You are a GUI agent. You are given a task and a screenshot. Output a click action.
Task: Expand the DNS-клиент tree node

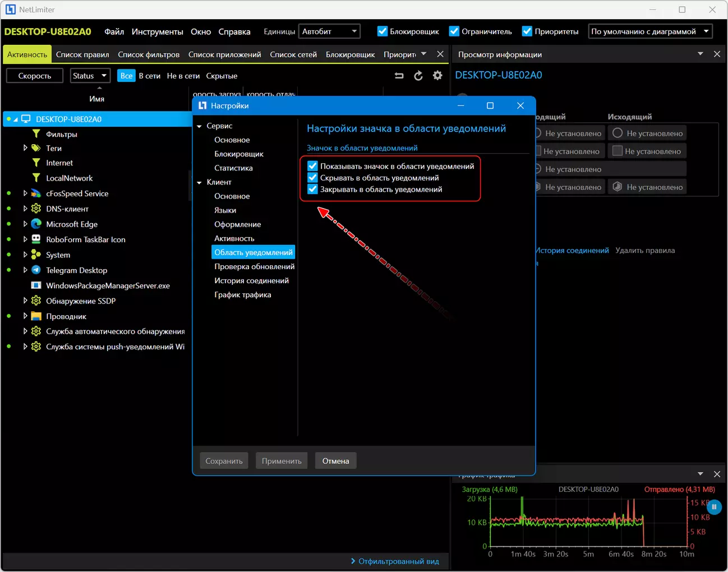pos(25,208)
